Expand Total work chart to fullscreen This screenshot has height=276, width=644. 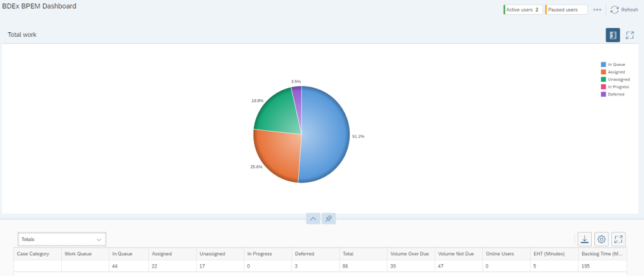630,35
